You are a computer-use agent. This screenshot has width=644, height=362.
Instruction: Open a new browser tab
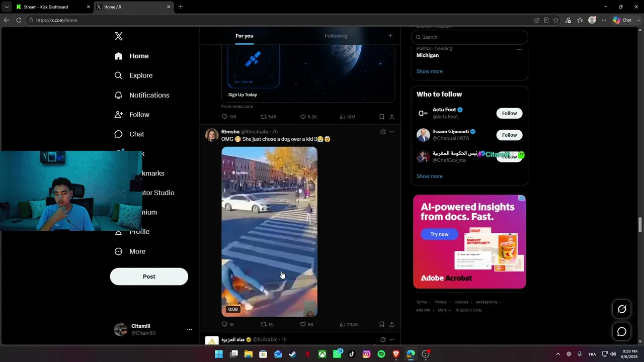click(x=181, y=7)
